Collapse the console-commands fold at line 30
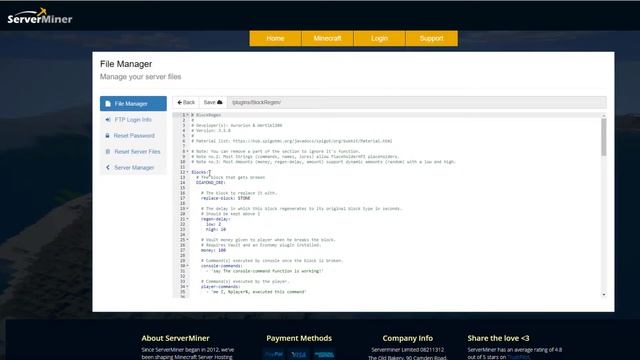640x360 pixels. tap(188, 266)
